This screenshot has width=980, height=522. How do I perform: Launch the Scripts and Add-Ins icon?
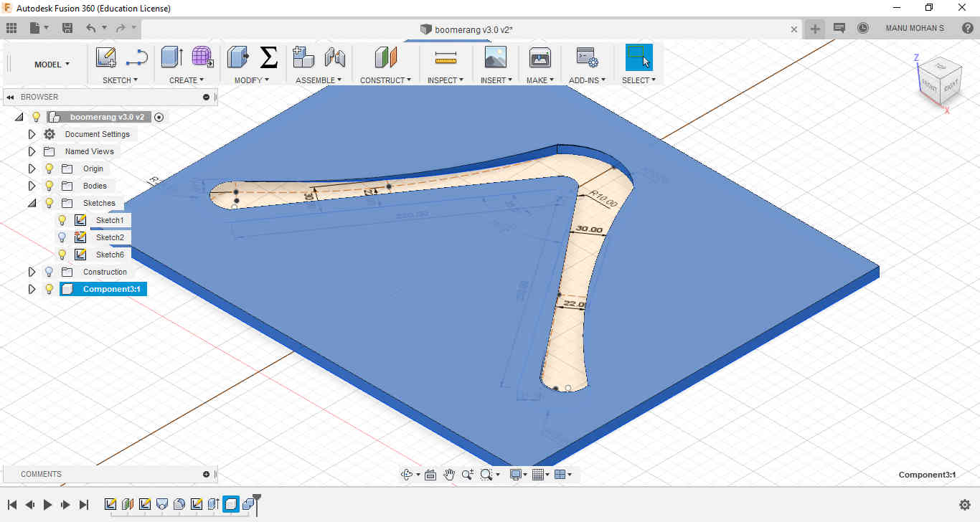[x=588, y=57]
